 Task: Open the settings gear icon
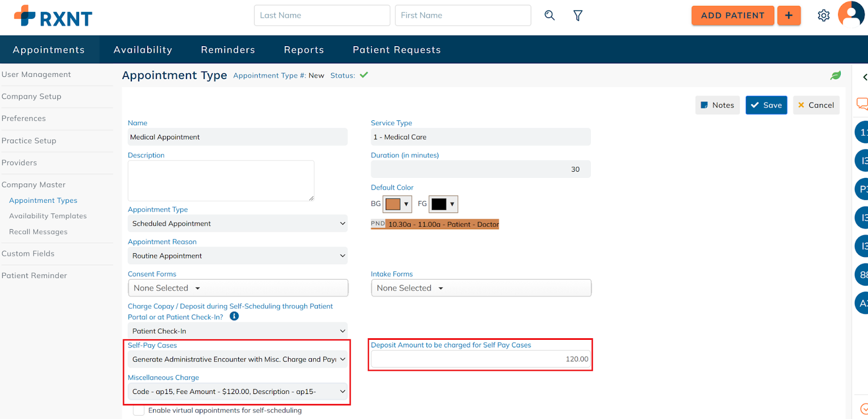pyautogui.click(x=824, y=16)
